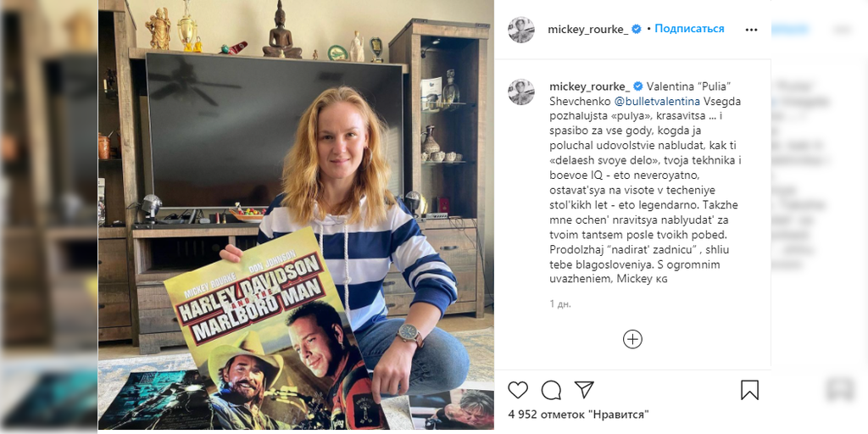Click the verified badge in caption
This screenshot has height=434, width=868.
click(x=638, y=86)
